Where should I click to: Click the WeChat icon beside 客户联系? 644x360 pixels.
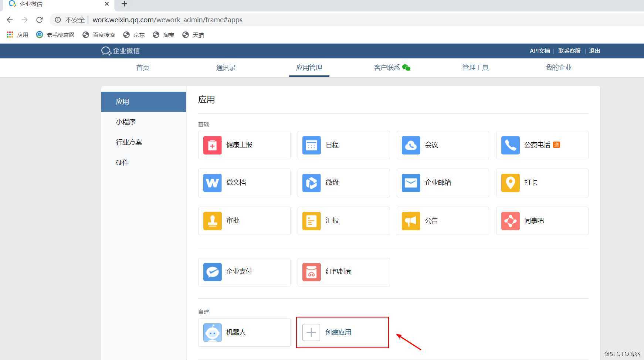406,67
